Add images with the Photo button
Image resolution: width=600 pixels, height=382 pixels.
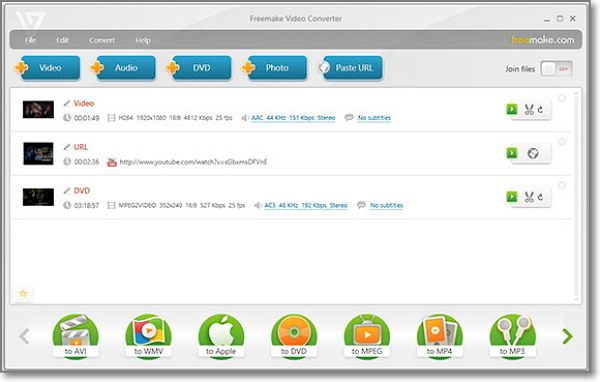point(274,68)
